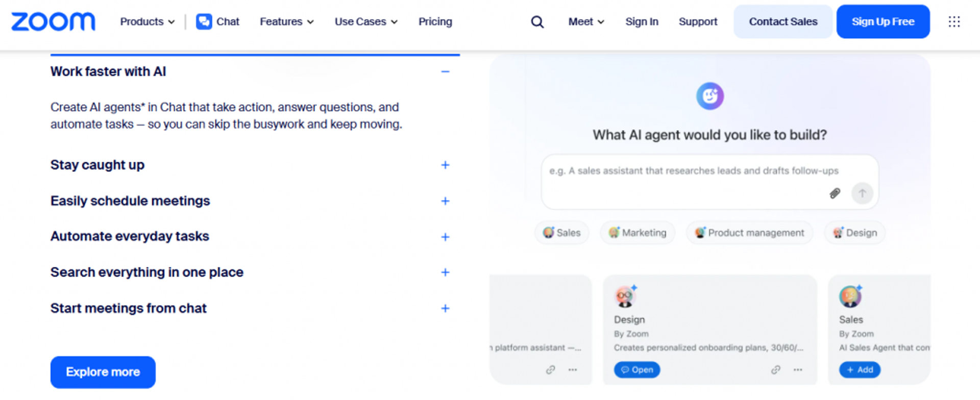Click the Sales card title
This screenshot has width=980, height=400.
(x=851, y=319)
